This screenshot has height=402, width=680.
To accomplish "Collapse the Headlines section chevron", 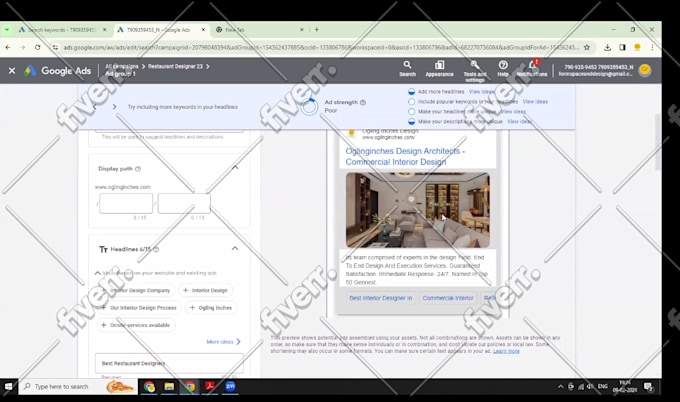I will coord(235,248).
